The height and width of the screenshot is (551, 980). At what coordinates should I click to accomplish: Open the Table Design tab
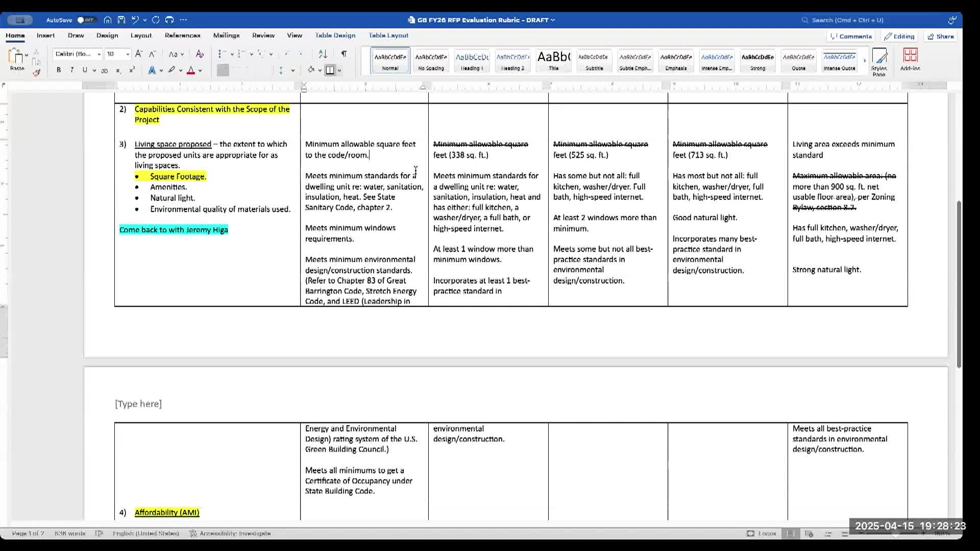(335, 36)
